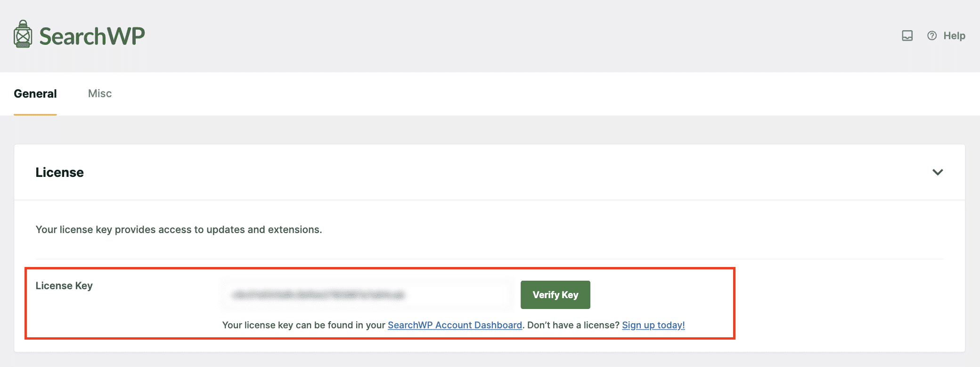Switch to the Misc tab
Viewport: 980px width, 367px height.
pyautogui.click(x=100, y=93)
